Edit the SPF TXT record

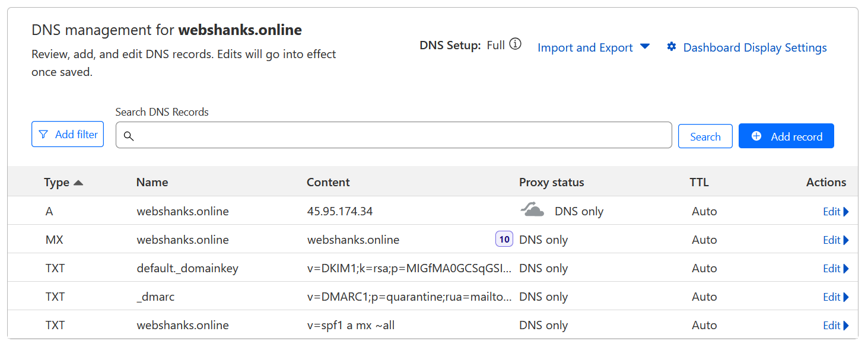click(836, 326)
